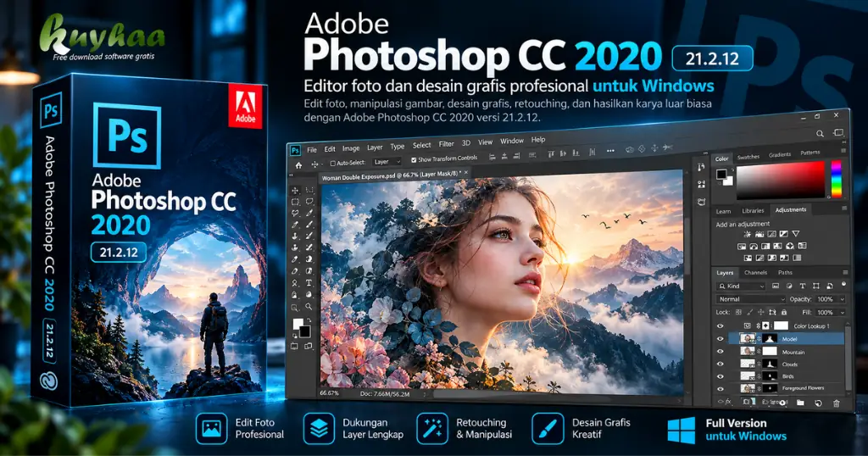The height and width of the screenshot is (456, 868).
Task: Toggle the layer filter on/off switch
Action: coord(843,284)
